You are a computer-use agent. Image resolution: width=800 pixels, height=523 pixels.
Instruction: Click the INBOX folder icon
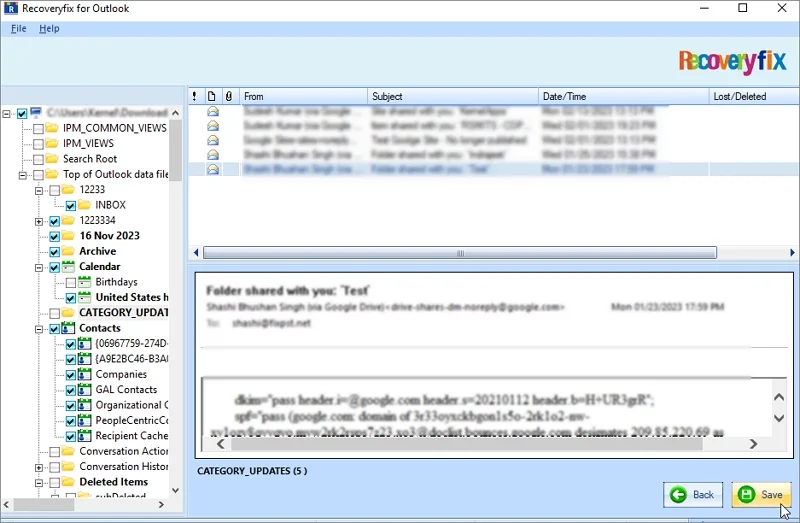(84, 205)
